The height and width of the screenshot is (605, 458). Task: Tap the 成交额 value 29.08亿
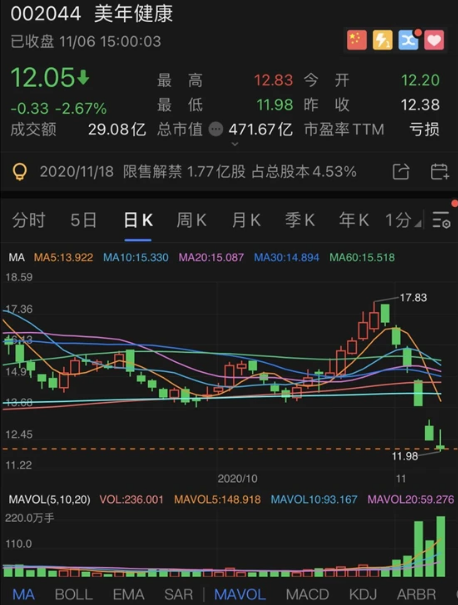pos(117,129)
